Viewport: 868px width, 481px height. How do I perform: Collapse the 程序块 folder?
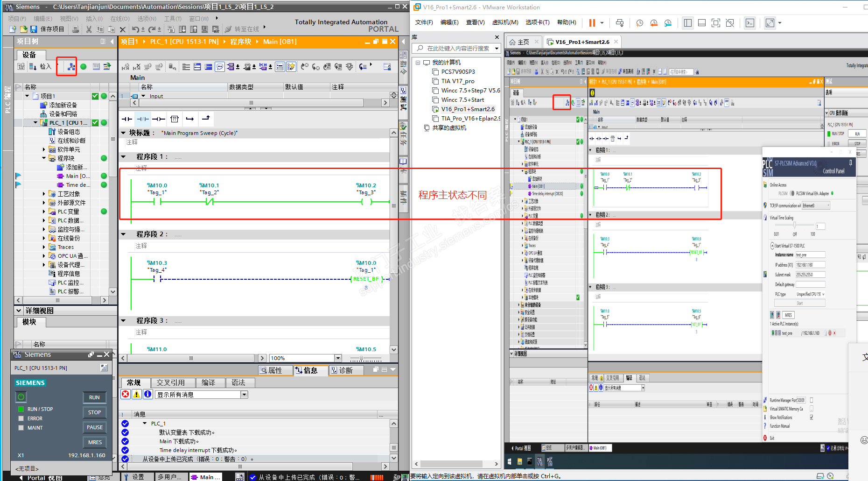point(44,158)
